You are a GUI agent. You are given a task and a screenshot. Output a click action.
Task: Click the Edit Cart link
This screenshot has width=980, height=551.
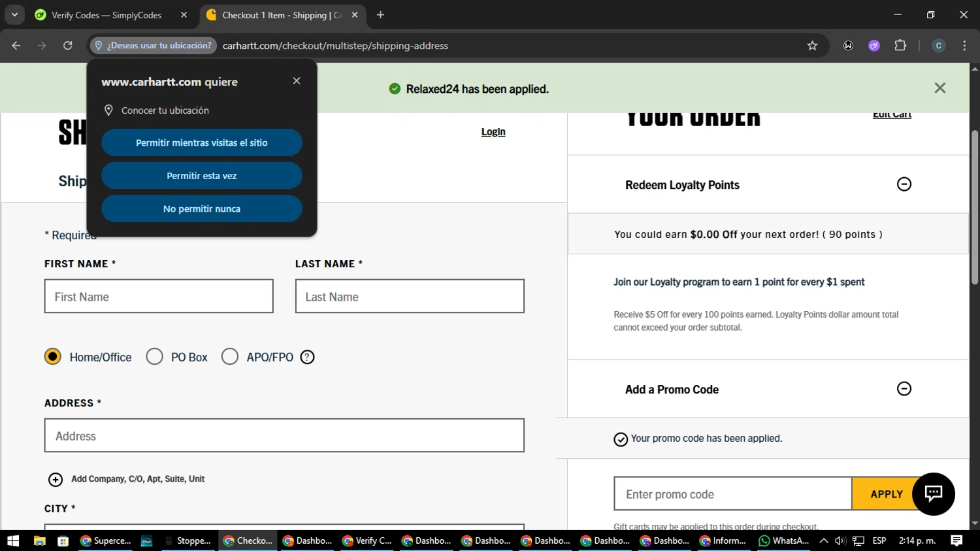[892, 115]
